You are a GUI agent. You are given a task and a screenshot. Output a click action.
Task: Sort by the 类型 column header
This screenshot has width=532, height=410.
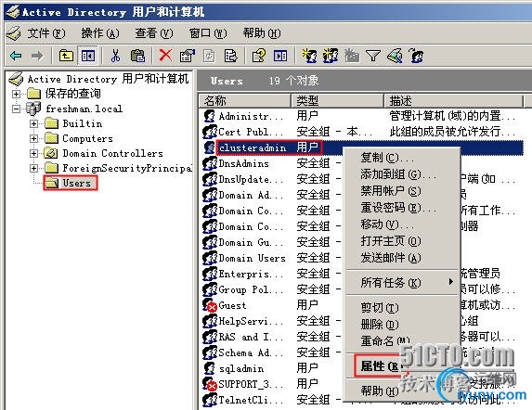click(x=337, y=100)
